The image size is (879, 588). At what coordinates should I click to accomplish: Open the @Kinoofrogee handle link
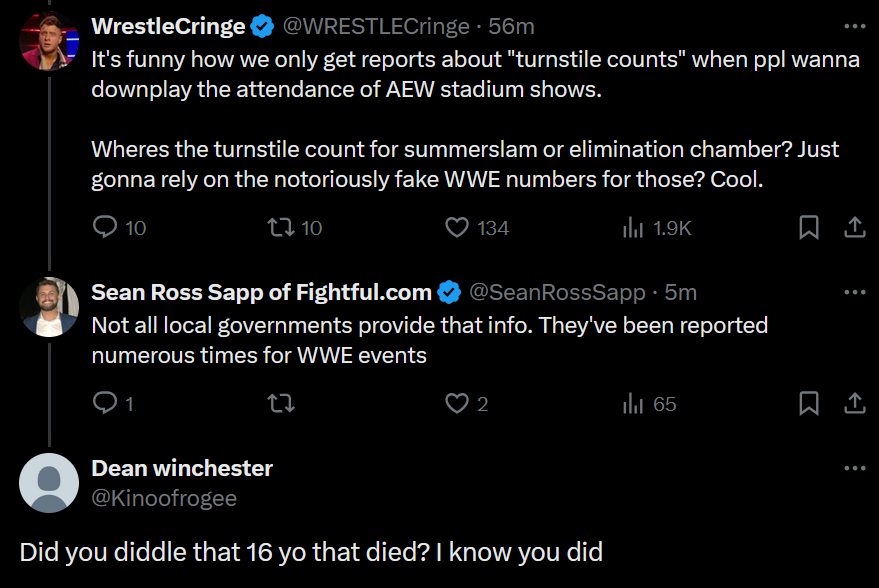164,498
